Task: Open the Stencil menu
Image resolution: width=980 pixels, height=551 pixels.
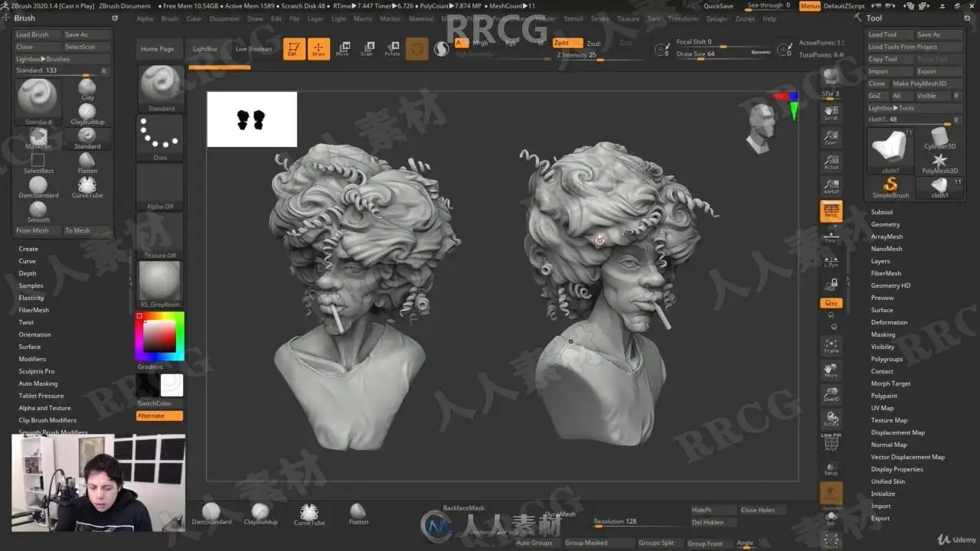Action: [x=573, y=18]
